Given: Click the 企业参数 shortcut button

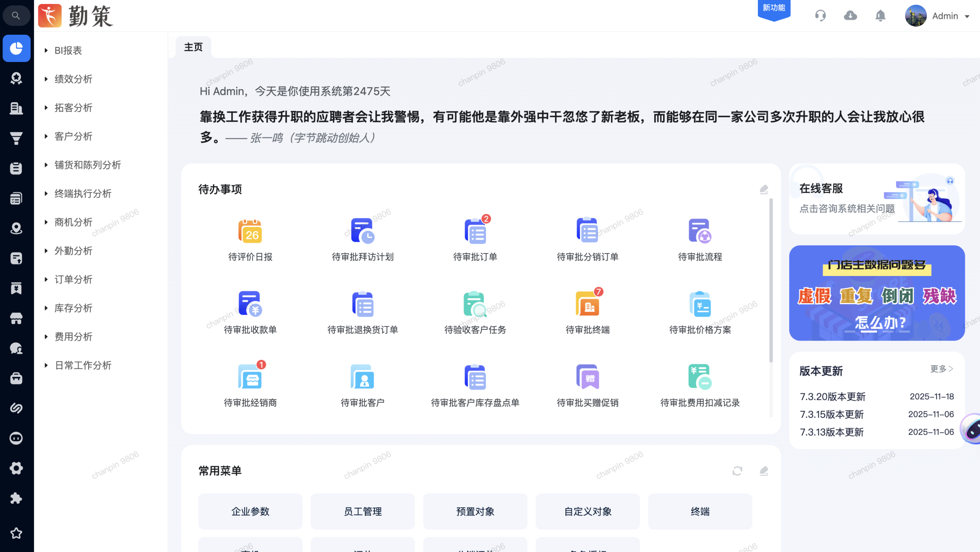Looking at the screenshot, I should click(x=250, y=511).
